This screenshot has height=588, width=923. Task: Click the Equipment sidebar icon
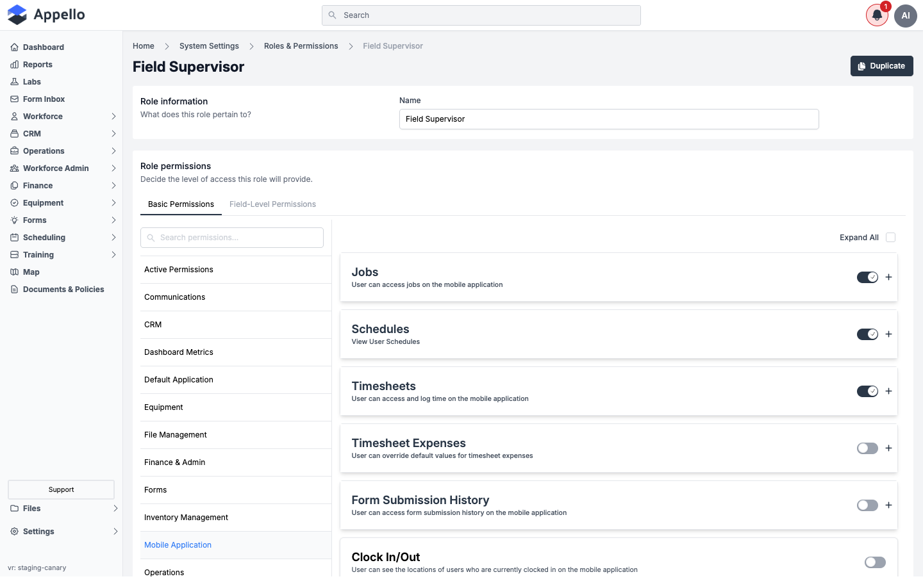coord(14,203)
